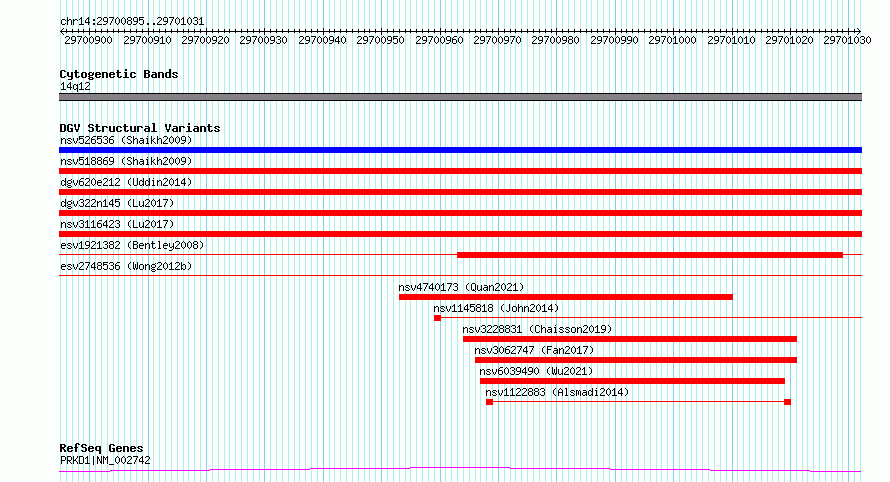Select the red nsv3228831 variant bar

tap(630, 339)
